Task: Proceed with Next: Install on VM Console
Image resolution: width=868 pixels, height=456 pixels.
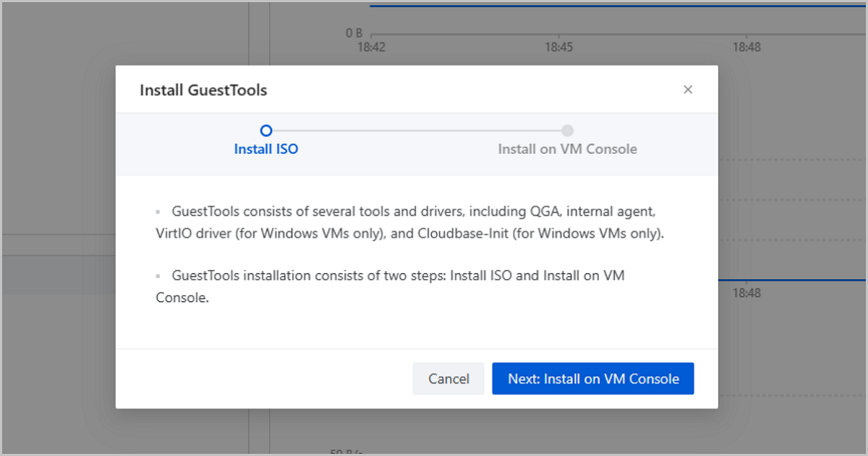Action: [593, 379]
